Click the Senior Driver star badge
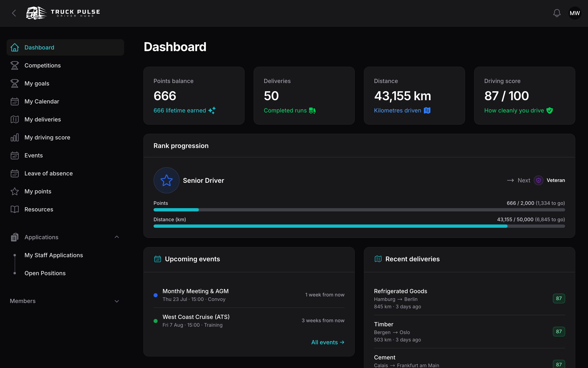 166,180
